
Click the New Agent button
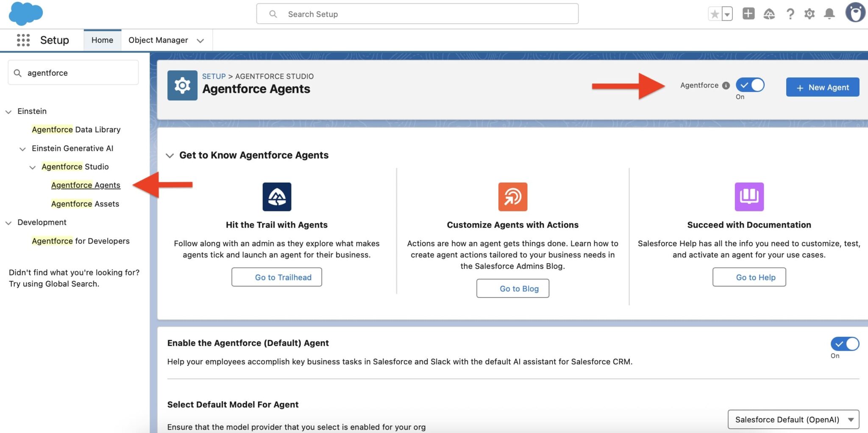coord(822,87)
